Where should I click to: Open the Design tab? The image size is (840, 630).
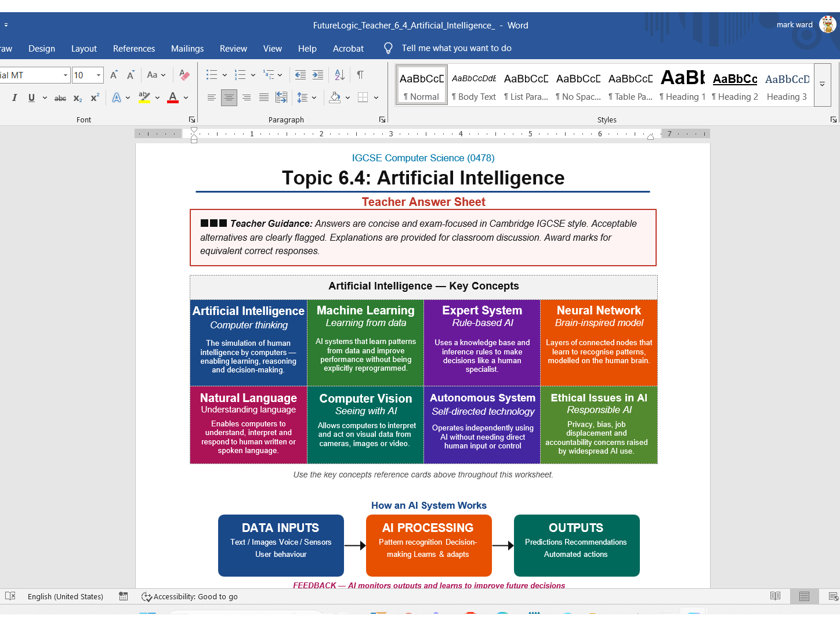coord(42,49)
